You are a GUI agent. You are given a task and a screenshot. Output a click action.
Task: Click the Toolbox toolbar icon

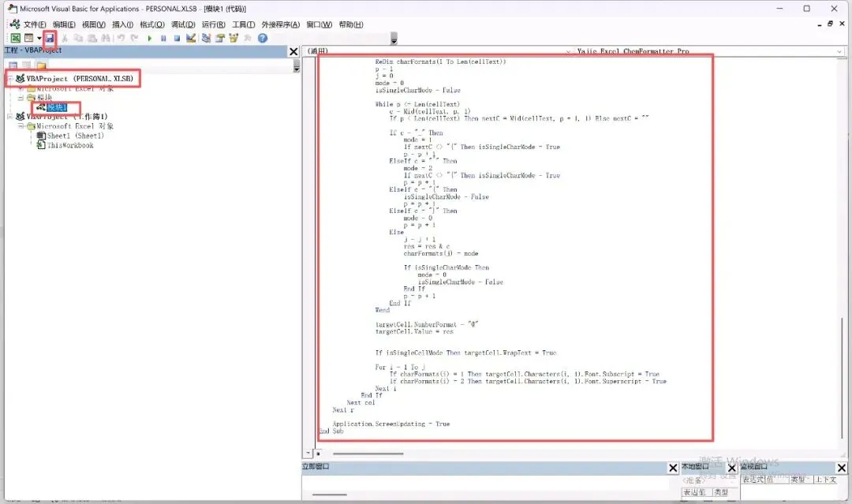(x=248, y=38)
